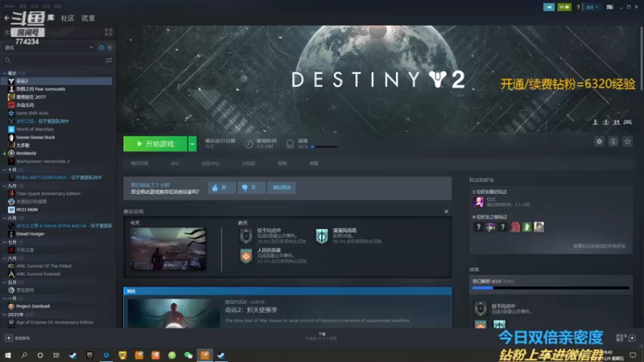The width and height of the screenshot is (644, 362).
Task: Open the discussions (讨论区) tab
Action: pyautogui.click(x=248, y=163)
